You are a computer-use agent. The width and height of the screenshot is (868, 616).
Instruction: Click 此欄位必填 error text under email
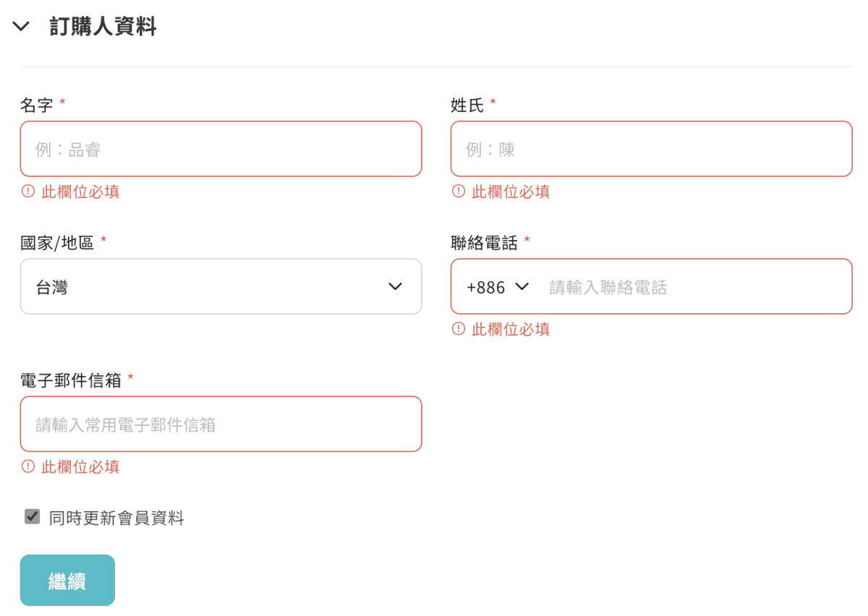(x=80, y=467)
